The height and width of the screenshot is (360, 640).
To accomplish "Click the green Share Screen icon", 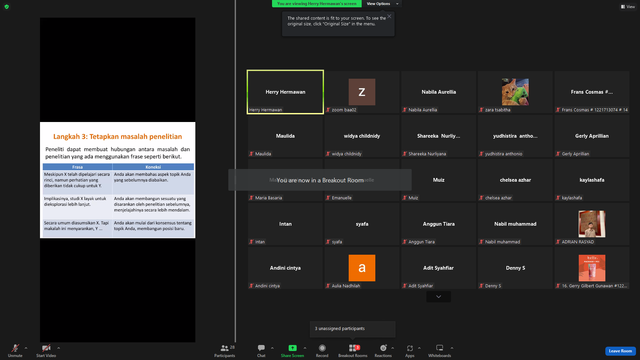I will click(292, 348).
